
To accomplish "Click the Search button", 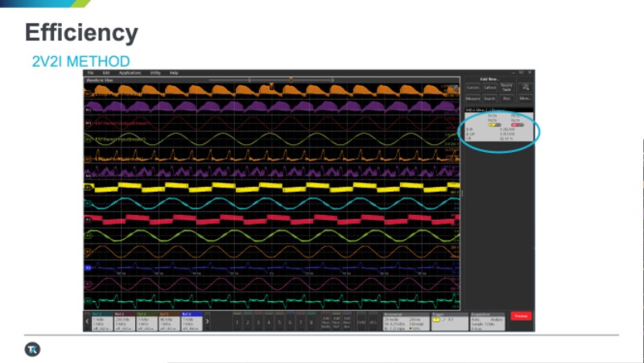I will point(489,98).
